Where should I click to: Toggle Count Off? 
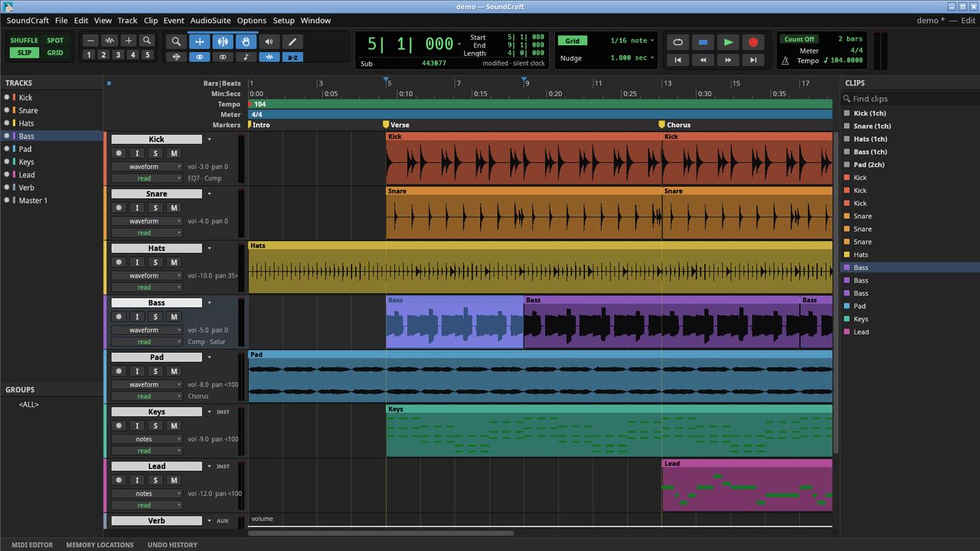(x=799, y=39)
